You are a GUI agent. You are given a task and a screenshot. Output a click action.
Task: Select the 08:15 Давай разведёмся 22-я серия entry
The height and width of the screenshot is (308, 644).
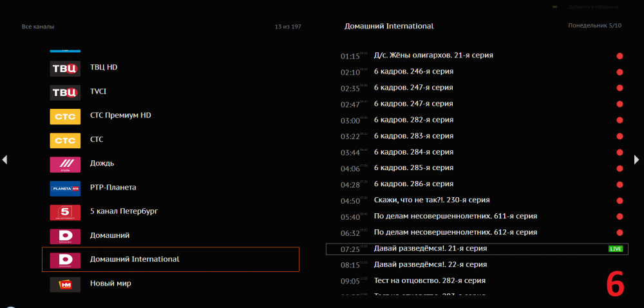pos(431,265)
